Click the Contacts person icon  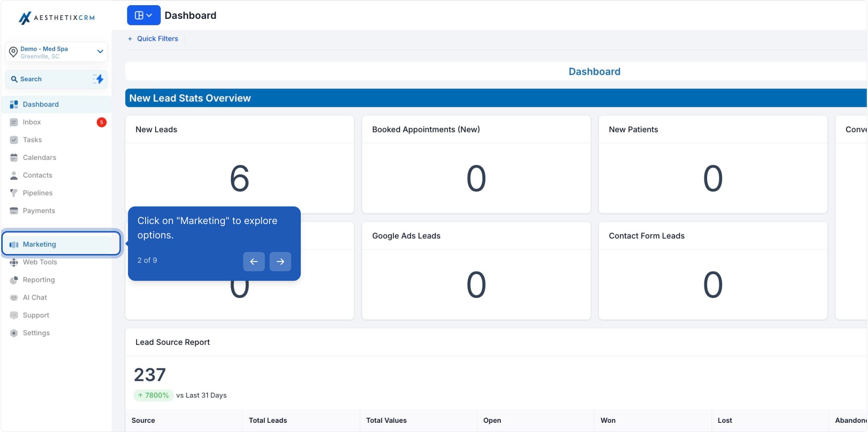[14, 175]
